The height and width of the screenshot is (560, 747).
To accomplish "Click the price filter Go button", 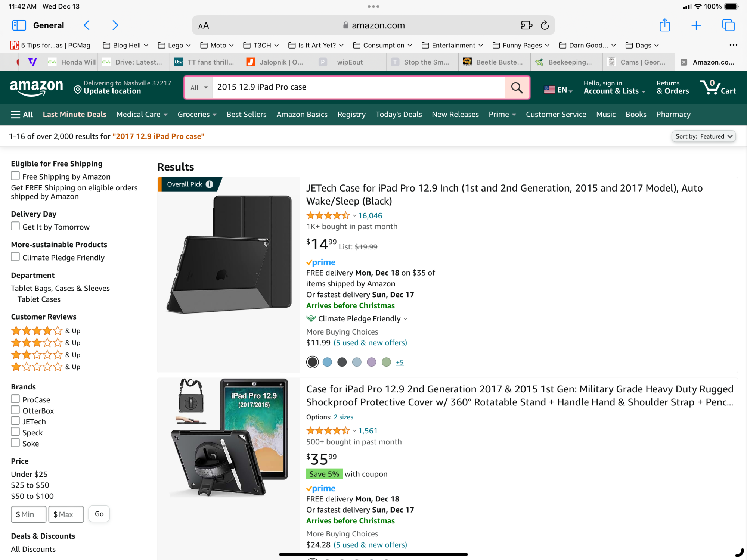I will [x=99, y=514].
